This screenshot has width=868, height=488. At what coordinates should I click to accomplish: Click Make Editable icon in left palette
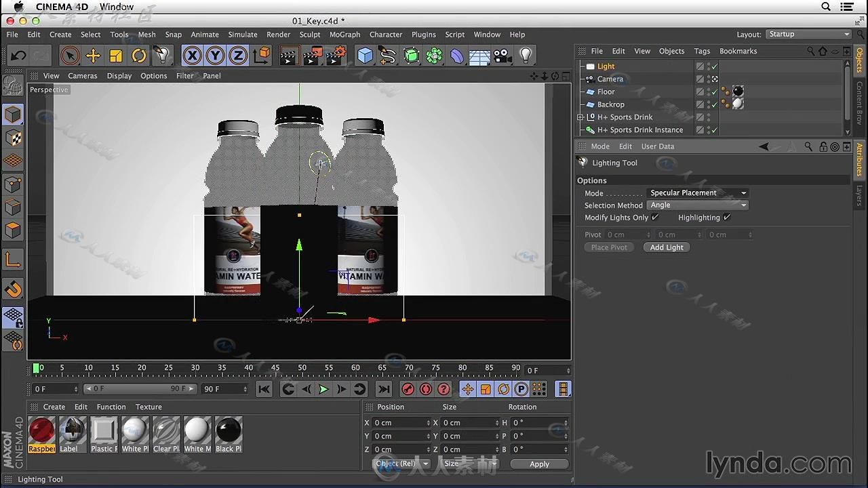13,85
